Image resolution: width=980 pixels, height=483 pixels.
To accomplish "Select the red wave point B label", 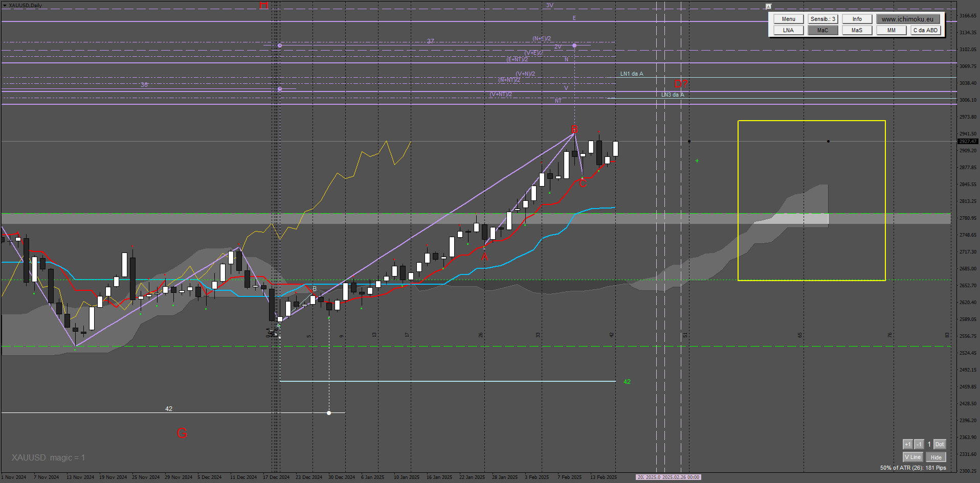I will click(x=574, y=129).
